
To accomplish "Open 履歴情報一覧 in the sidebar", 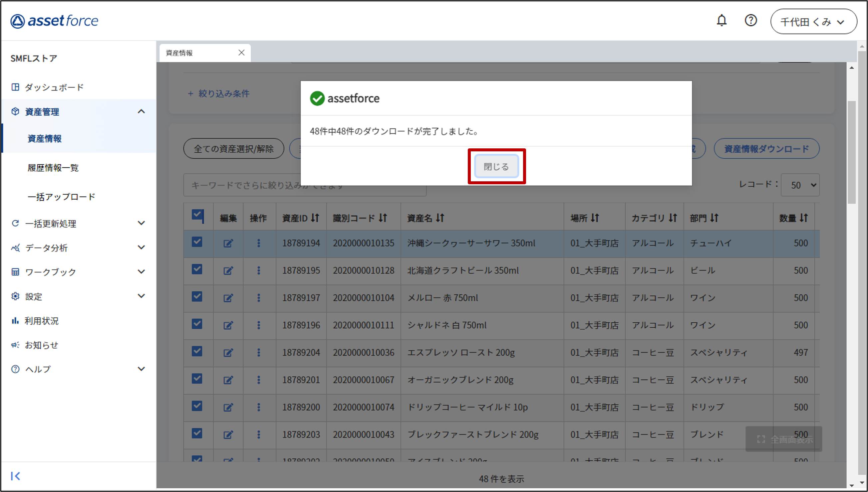I will point(53,168).
